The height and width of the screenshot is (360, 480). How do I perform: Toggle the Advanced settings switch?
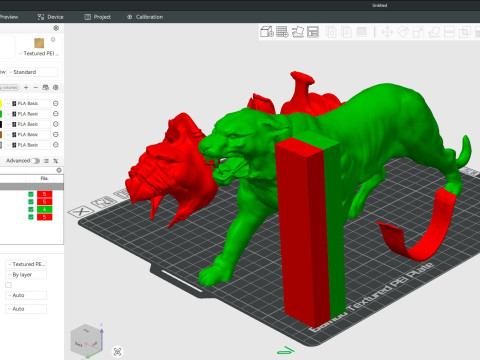35,161
